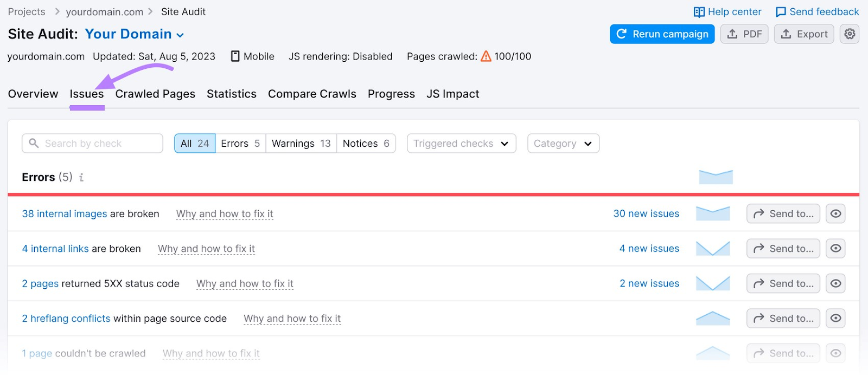The width and height of the screenshot is (868, 376).
Task: View the 4 new issues link
Action: (x=649, y=249)
